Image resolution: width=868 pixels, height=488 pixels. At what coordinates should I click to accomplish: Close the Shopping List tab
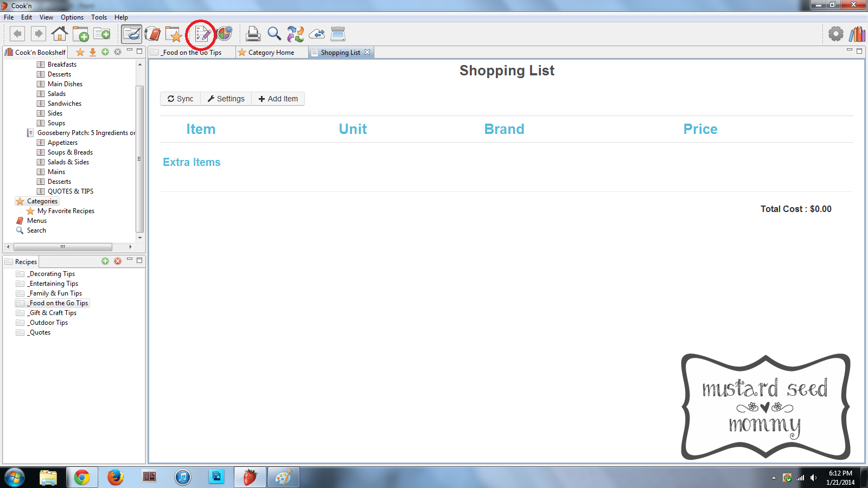(x=367, y=52)
